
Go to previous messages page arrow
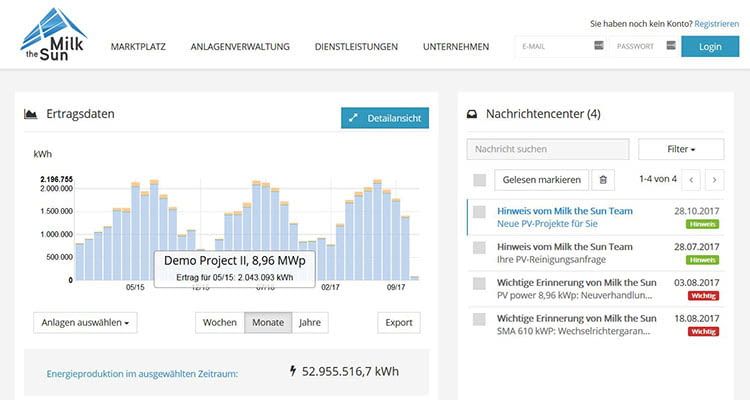[691, 180]
